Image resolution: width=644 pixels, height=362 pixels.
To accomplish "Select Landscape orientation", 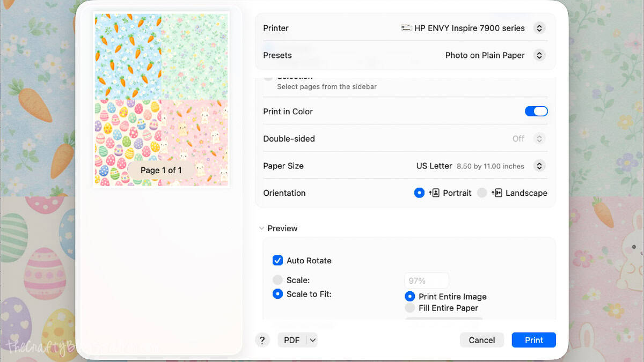I will pos(481,193).
